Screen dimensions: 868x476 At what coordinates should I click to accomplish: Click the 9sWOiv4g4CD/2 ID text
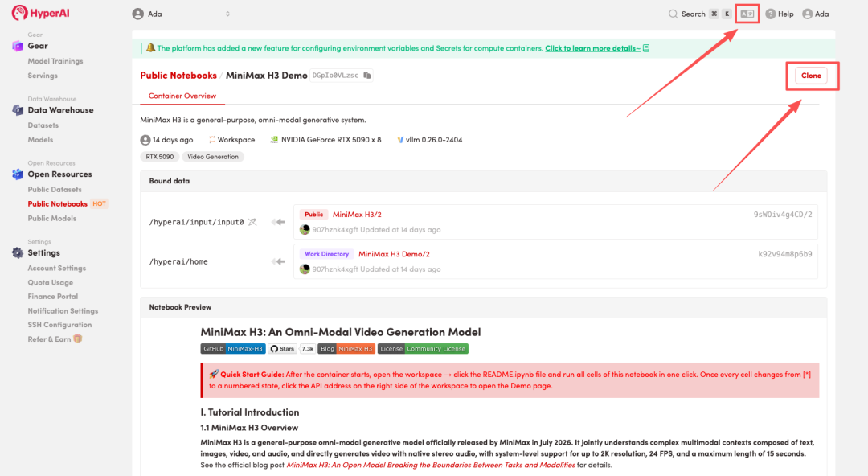pyautogui.click(x=783, y=215)
